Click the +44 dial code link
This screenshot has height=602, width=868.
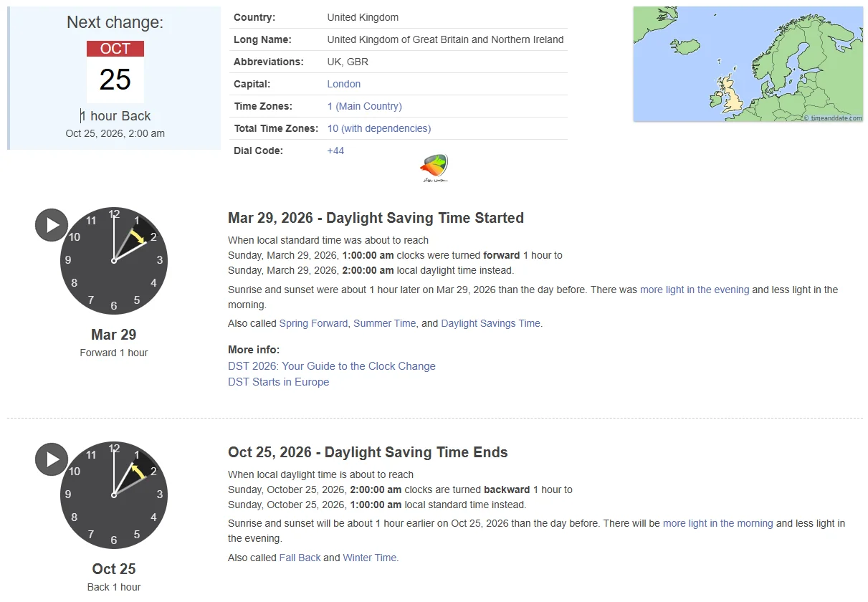point(335,150)
